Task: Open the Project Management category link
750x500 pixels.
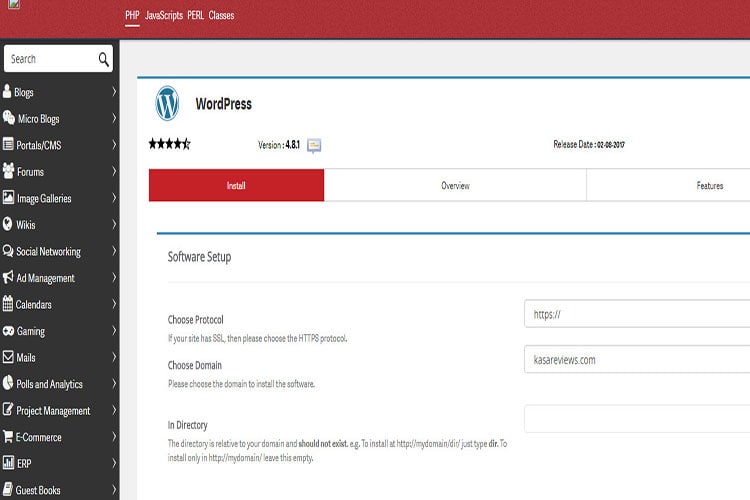Action: 53,411
